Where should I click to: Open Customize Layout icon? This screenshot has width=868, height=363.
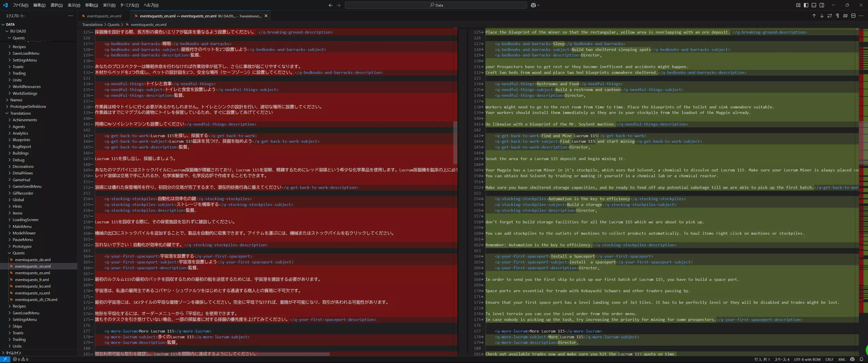point(798,5)
